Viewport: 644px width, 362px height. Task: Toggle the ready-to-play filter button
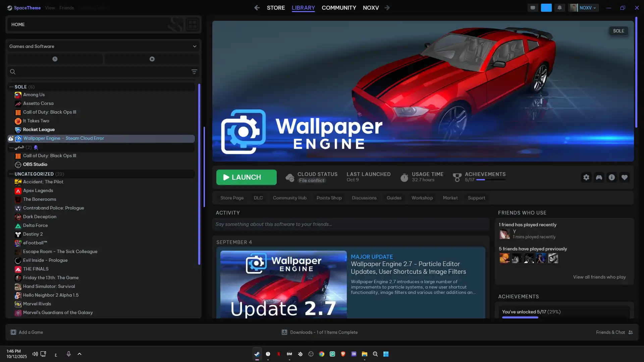[x=152, y=59]
